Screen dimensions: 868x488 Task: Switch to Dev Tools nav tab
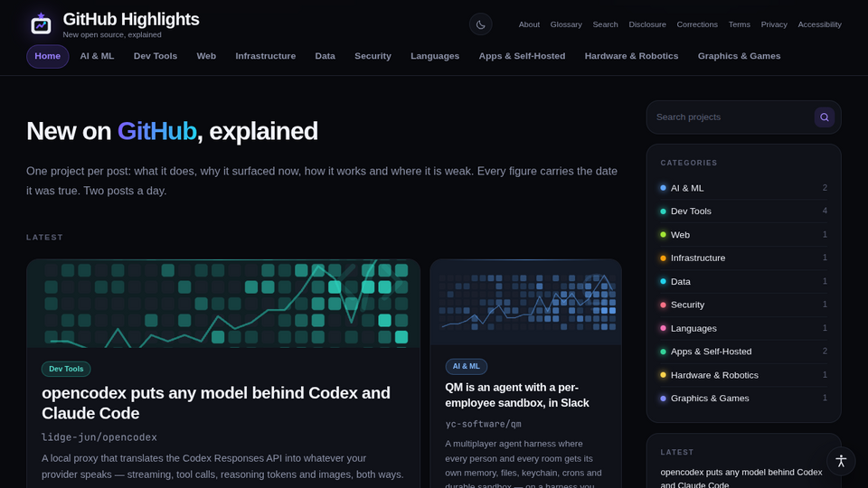155,56
